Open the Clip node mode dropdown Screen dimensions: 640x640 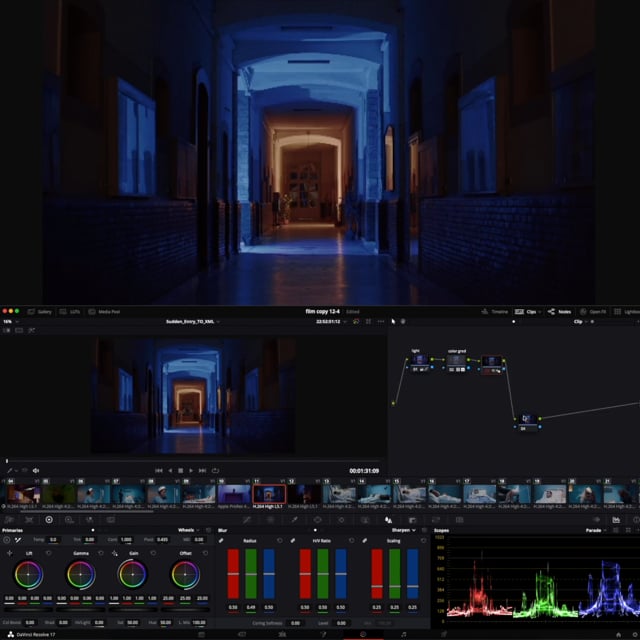[581, 322]
